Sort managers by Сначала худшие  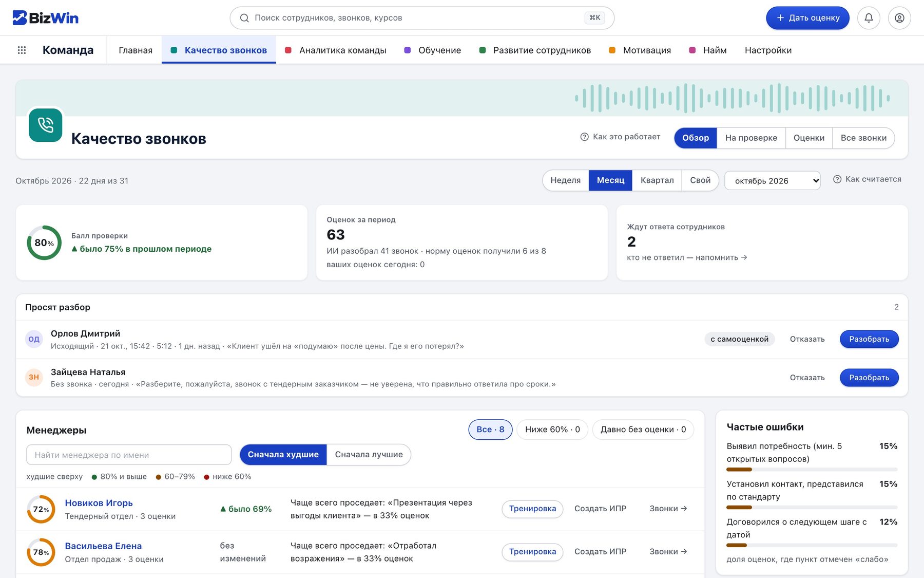283,455
